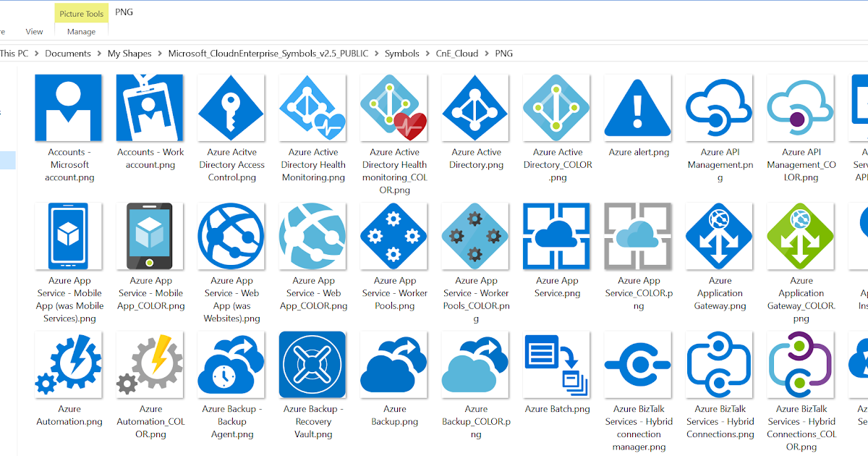The width and height of the screenshot is (868, 456).
Task: Navigate to Documents in address bar
Action: click(68, 54)
